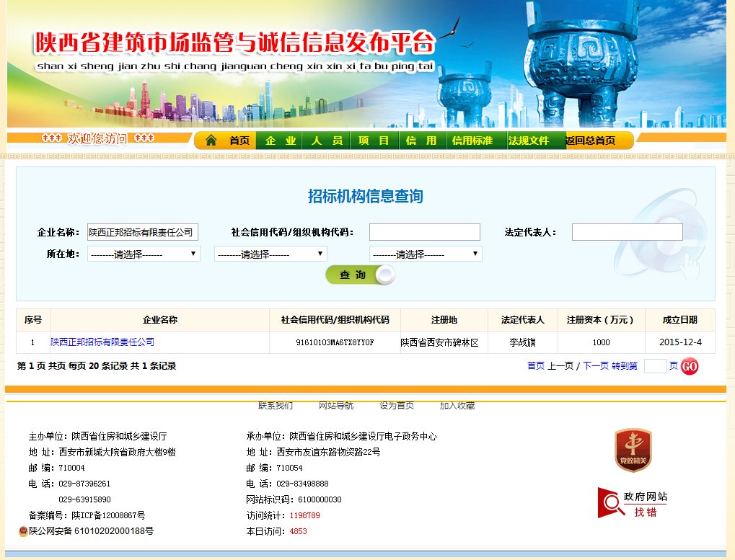The width and height of the screenshot is (735, 560).
Task: Click the 法定代表人 text input box
Action: (627, 232)
